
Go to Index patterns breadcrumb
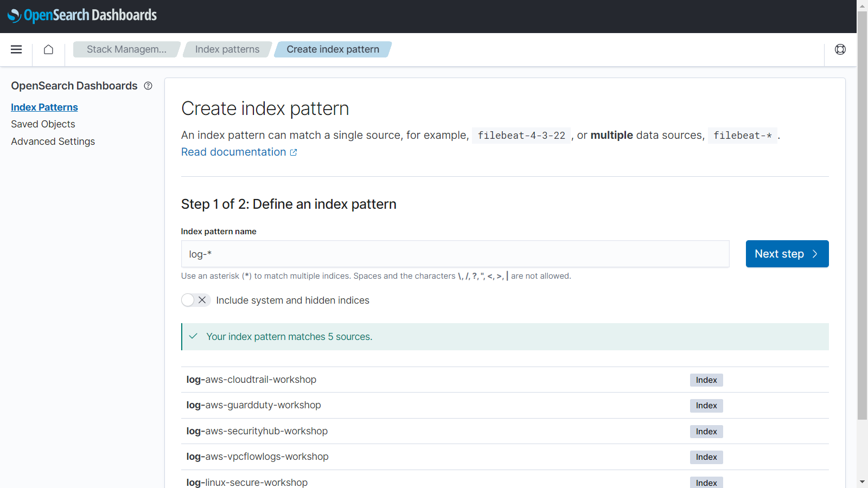tap(227, 49)
